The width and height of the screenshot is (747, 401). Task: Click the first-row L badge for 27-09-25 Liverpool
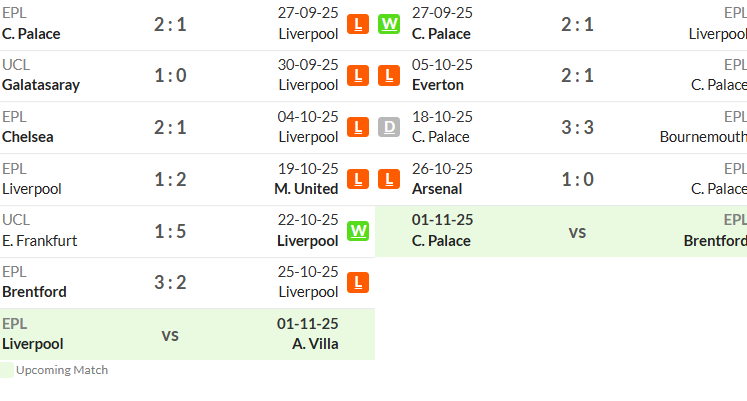pos(358,24)
